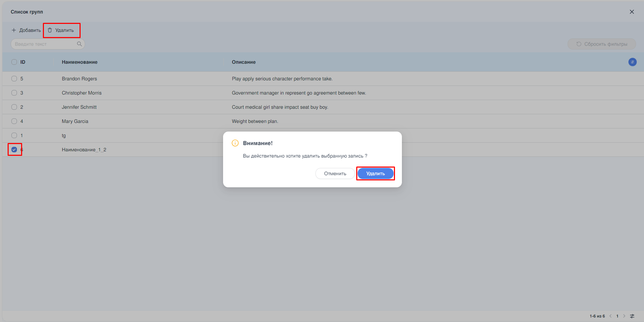Click the Сбросить фильтры button
This screenshot has height=322, width=644.
[x=601, y=44]
